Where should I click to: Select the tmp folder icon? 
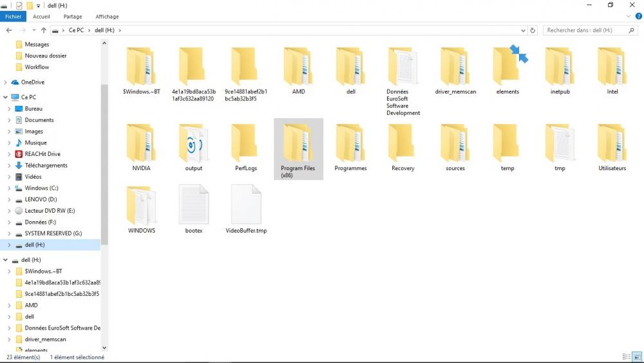click(x=560, y=142)
